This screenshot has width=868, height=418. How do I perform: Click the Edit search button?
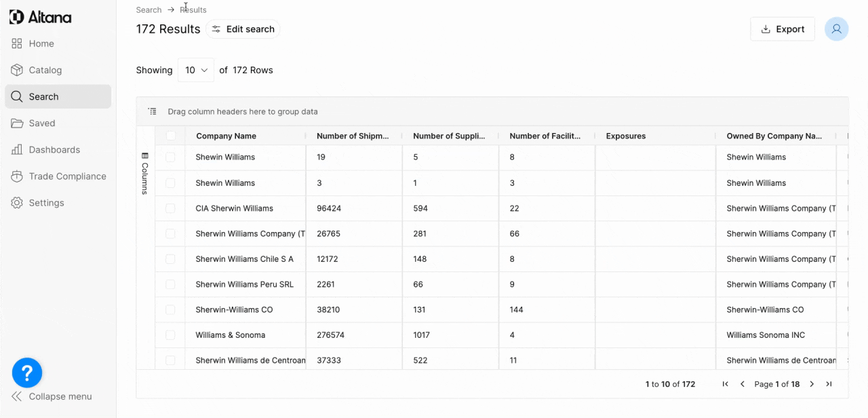pos(243,29)
